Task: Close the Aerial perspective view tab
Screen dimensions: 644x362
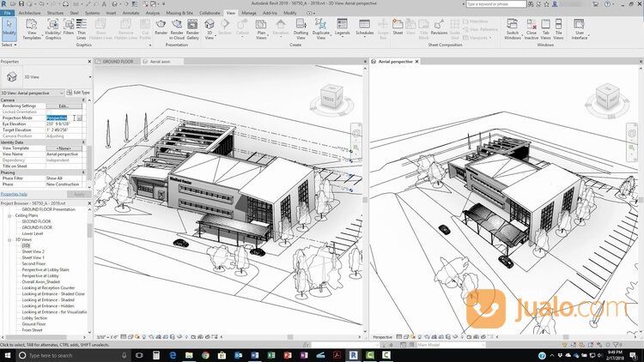Action: [x=416, y=62]
